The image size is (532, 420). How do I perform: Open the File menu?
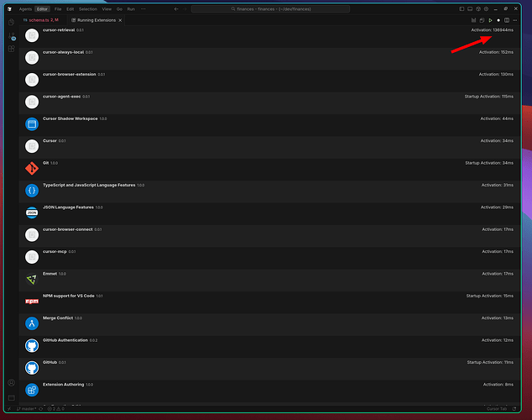(x=58, y=9)
